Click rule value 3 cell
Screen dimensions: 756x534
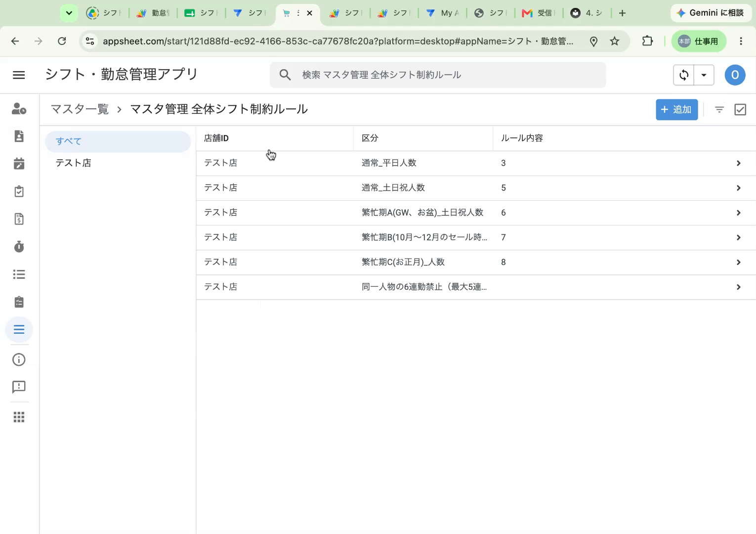tap(504, 163)
